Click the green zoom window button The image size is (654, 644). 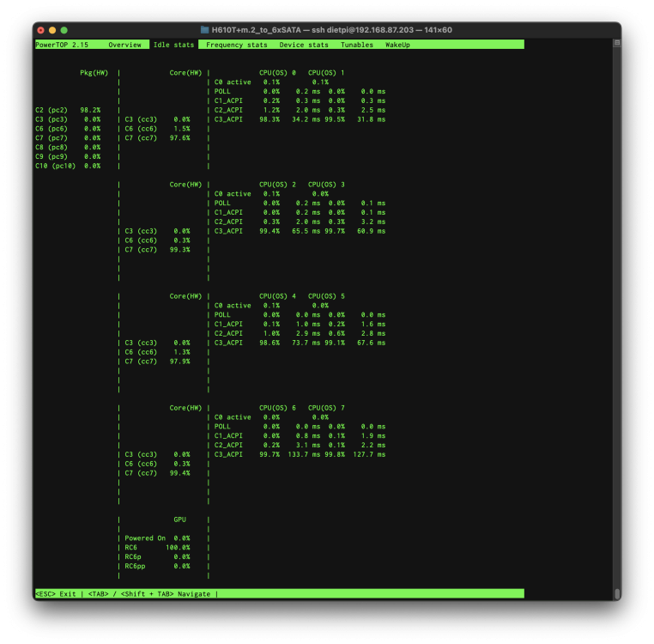pos(64,30)
